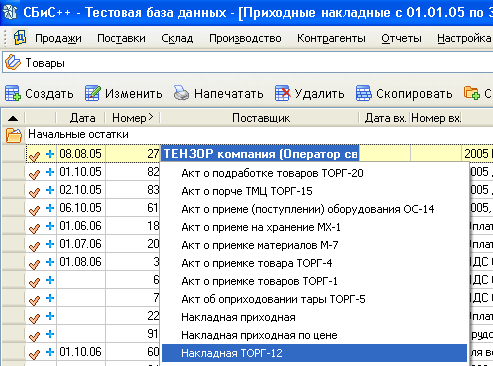The height and width of the screenshot is (366, 493).
Task: Click the Изменить pencil icon
Action: click(x=92, y=93)
